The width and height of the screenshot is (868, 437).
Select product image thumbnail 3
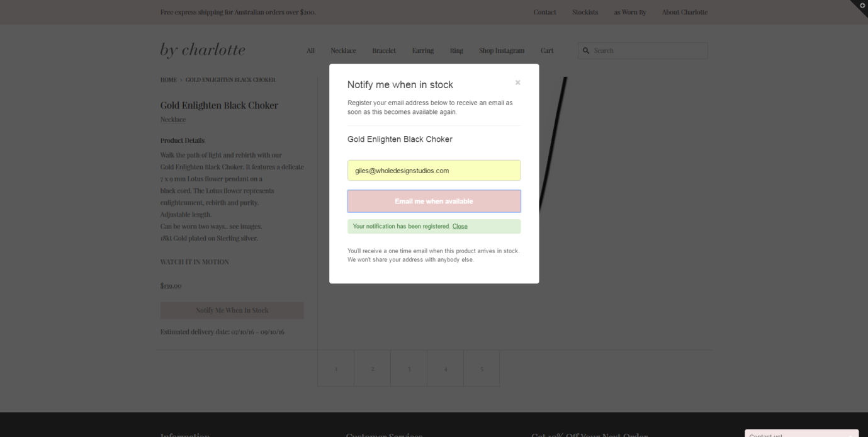point(409,368)
